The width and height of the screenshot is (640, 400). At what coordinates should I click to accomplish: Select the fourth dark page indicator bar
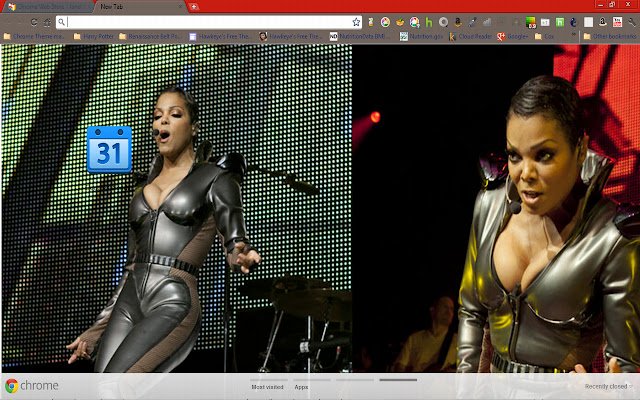click(398, 380)
